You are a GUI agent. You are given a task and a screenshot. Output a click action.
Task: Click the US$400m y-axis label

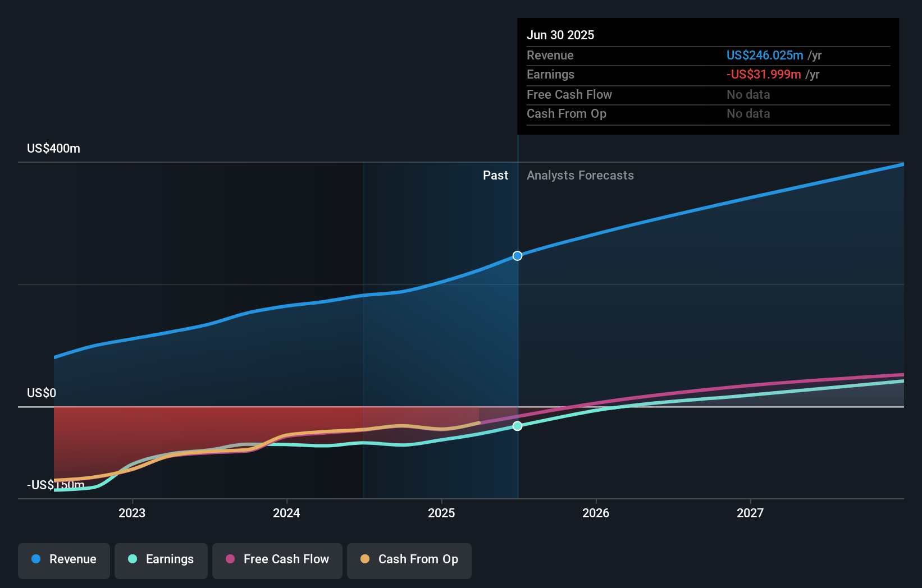pyautogui.click(x=54, y=148)
